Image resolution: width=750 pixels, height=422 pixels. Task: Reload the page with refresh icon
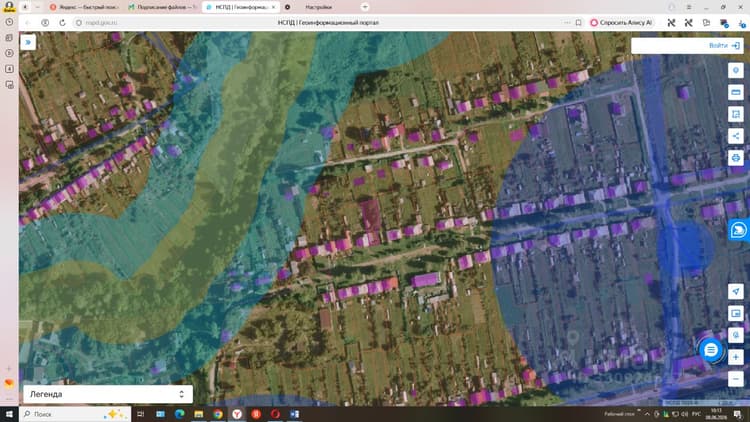[x=62, y=22]
